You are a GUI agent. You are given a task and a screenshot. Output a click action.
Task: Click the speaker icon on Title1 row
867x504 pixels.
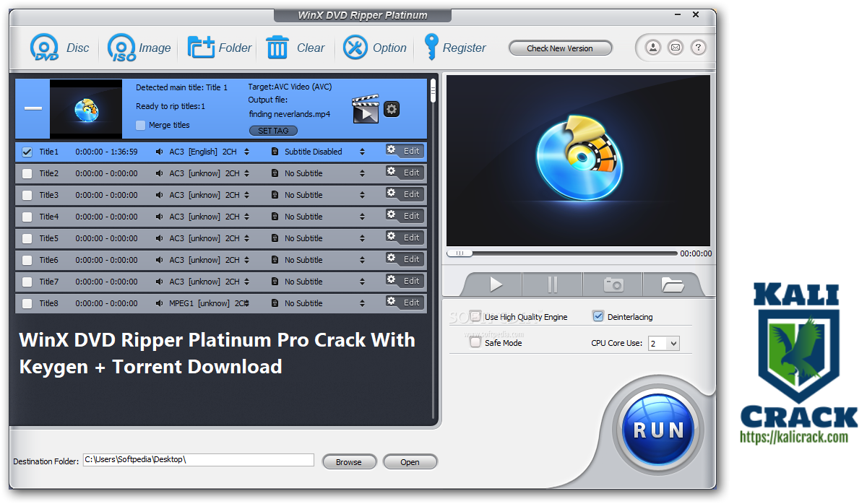click(160, 152)
